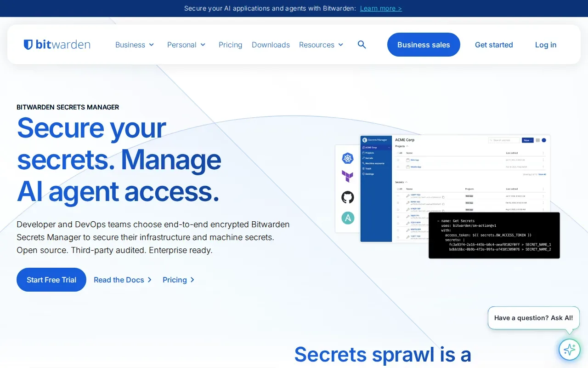Click the Start Free Trial button
588x368 pixels.
tap(51, 280)
